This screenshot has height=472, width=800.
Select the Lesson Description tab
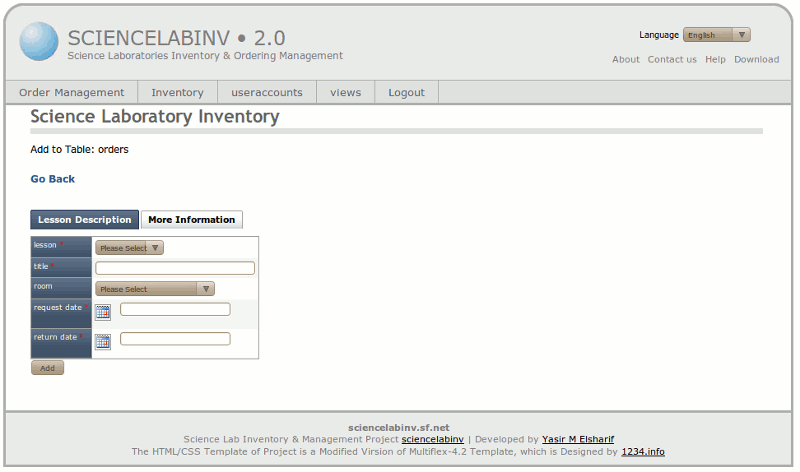[85, 220]
